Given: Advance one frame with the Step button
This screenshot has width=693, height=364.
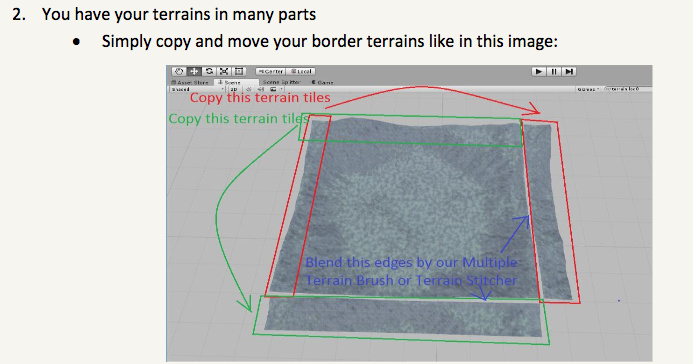Looking at the screenshot, I should pyautogui.click(x=569, y=72).
